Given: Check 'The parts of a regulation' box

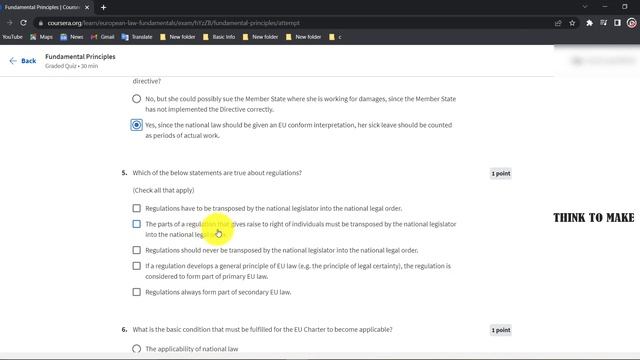Looking at the screenshot, I should click(136, 224).
